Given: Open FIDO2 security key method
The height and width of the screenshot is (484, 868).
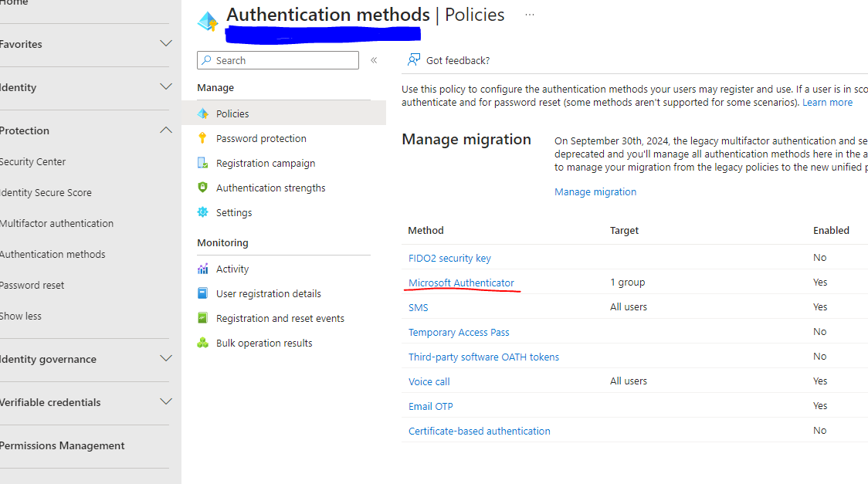Looking at the screenshot, I should [449, 259].
